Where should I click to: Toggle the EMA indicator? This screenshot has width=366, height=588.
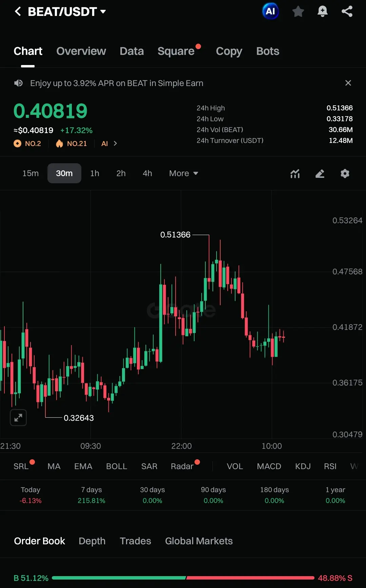click(83, 466)
